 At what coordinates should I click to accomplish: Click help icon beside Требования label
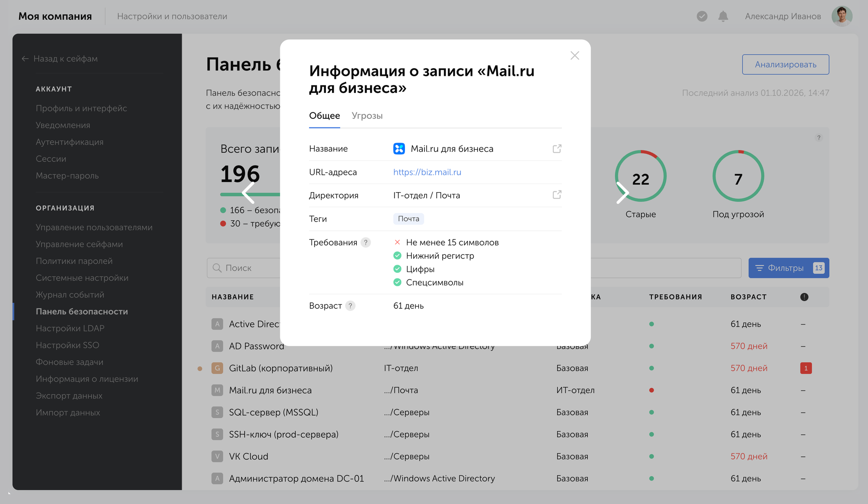click(366, 242)
